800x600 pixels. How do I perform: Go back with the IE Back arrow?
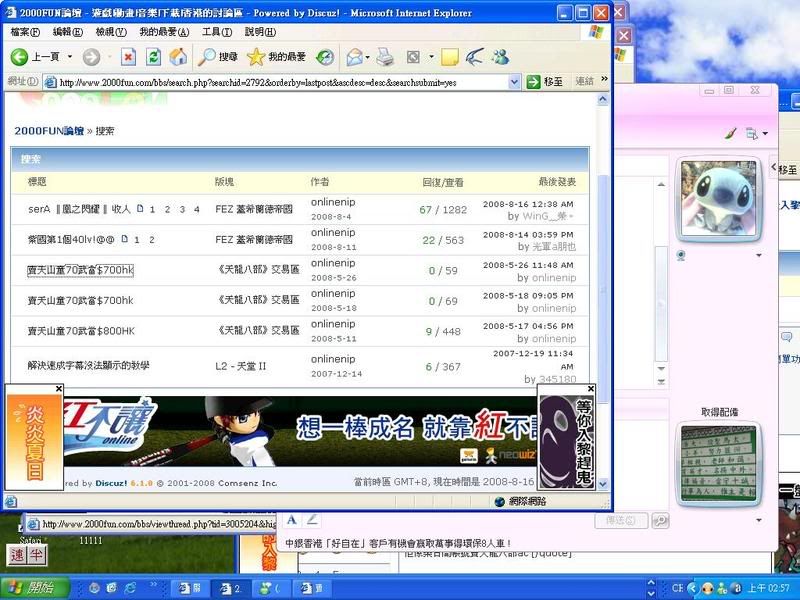pyautogui.click(x=19, y=57)
